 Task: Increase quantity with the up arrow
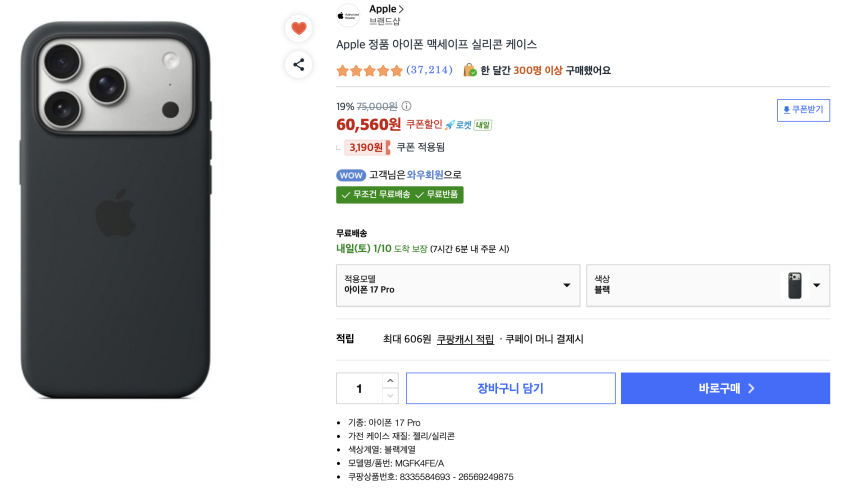pos(390,381)
